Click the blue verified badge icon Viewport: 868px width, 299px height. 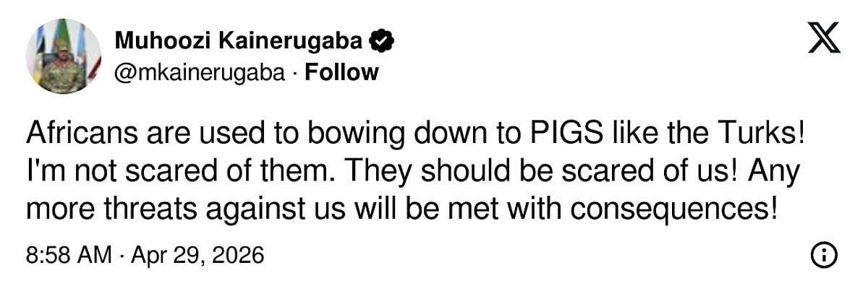coord(382,41)
